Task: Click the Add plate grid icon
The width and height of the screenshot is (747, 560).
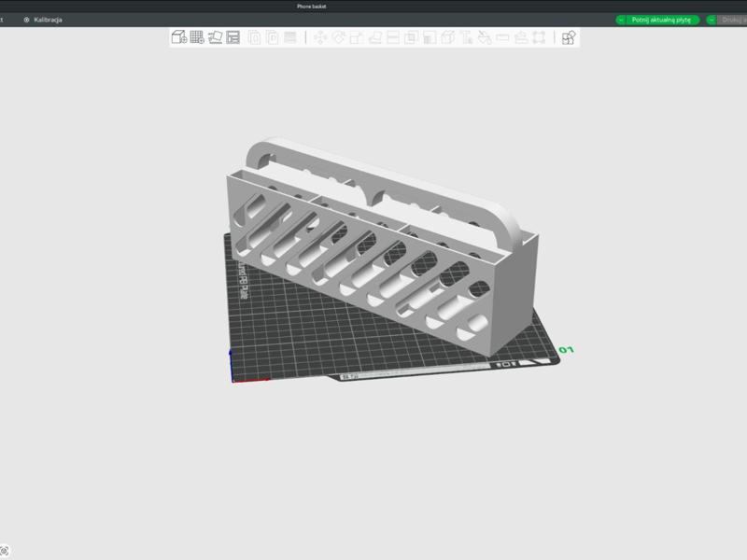Action: [x=197, y=37]
